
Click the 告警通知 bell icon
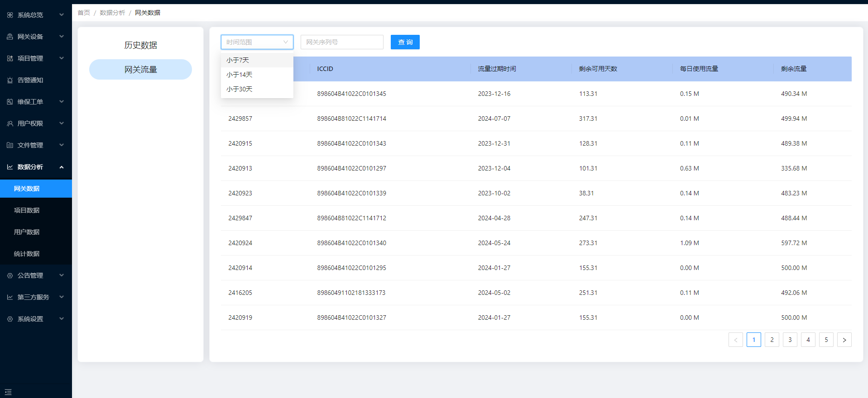click(10, 80)
